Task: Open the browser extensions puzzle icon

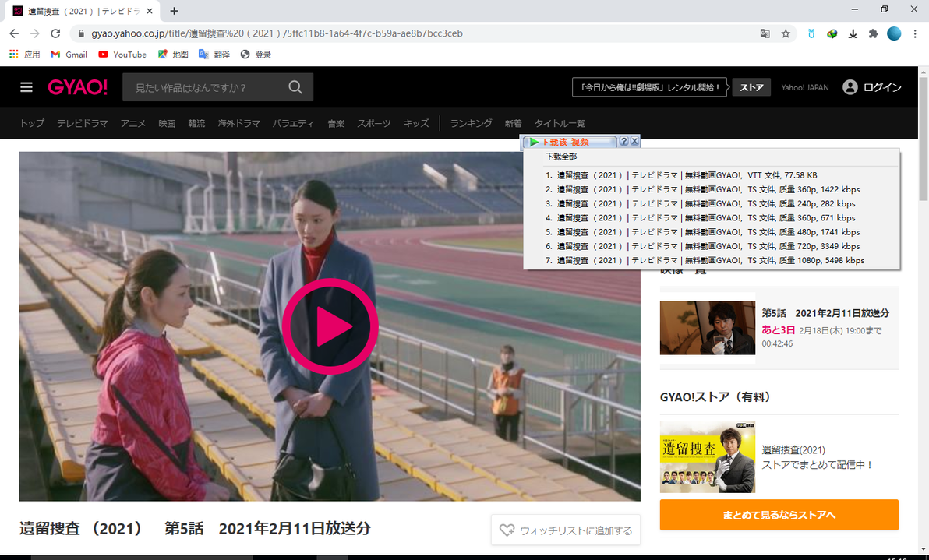Action: pyautogui.click(x=873, y=33)
